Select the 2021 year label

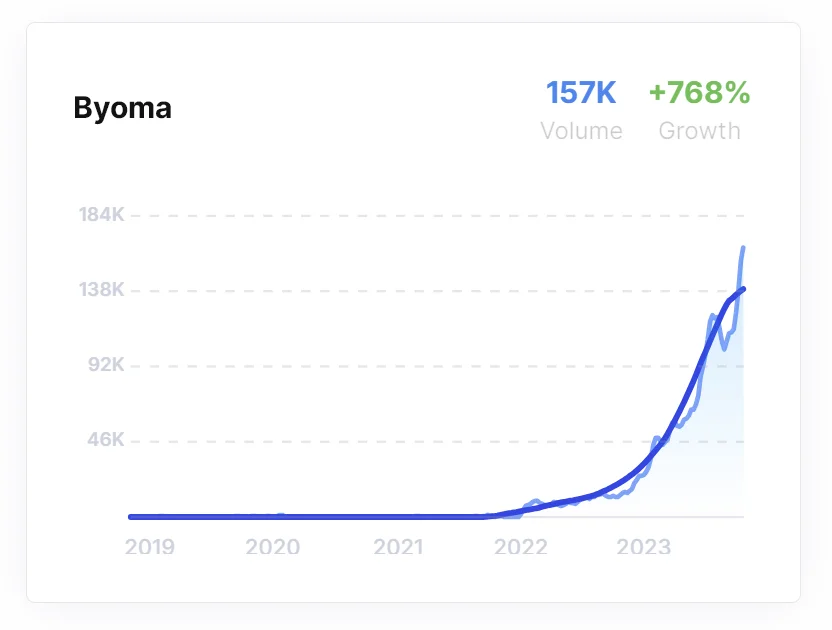[398, 547]
